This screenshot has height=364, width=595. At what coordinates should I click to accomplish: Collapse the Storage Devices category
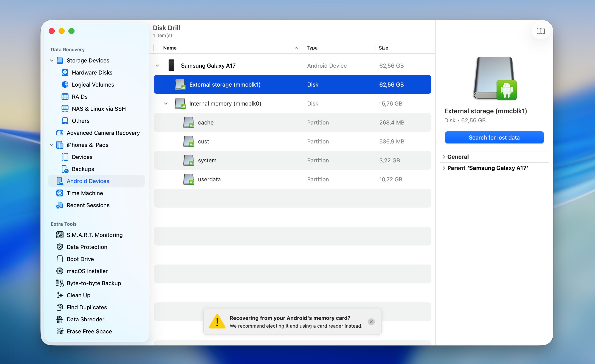click(51, 60)
